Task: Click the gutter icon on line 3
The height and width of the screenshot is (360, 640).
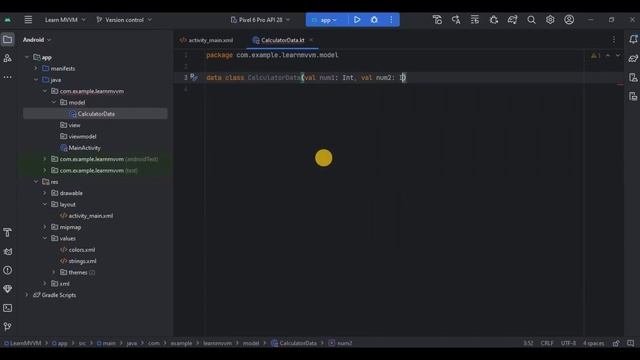Action: click(194, 77)
